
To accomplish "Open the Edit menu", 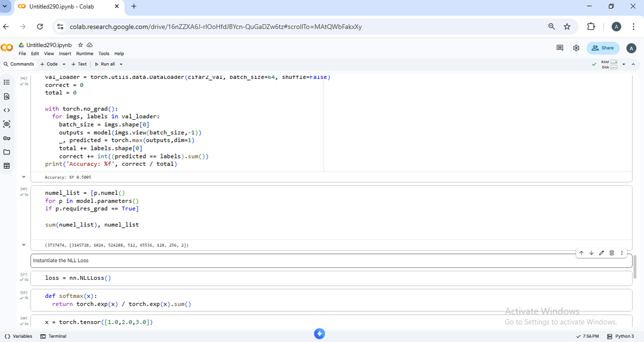I will coord(35,54).
